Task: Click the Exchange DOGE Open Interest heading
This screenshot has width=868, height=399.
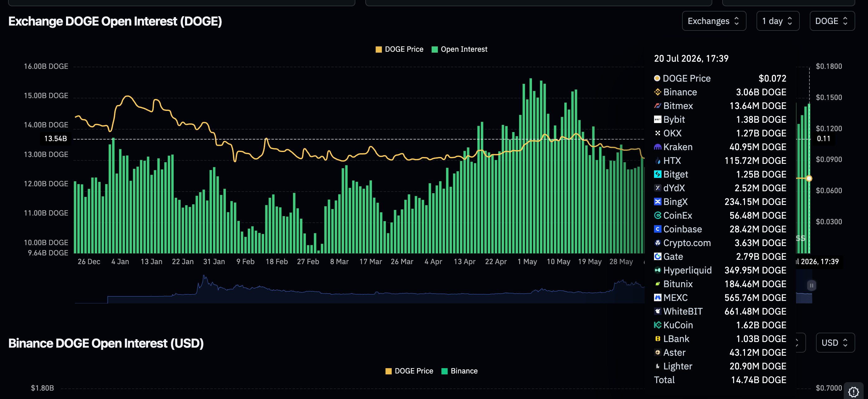Action: [115, 21]
